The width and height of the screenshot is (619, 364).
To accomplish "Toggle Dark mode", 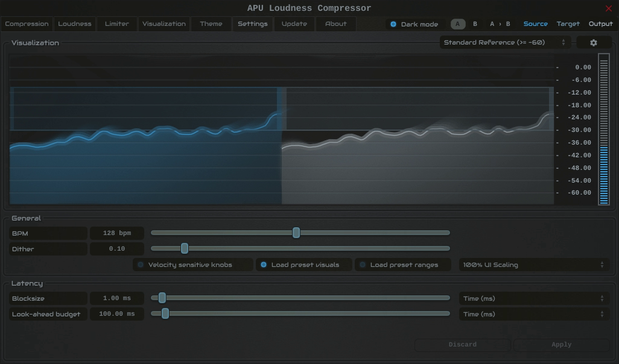I will (415, 24).
